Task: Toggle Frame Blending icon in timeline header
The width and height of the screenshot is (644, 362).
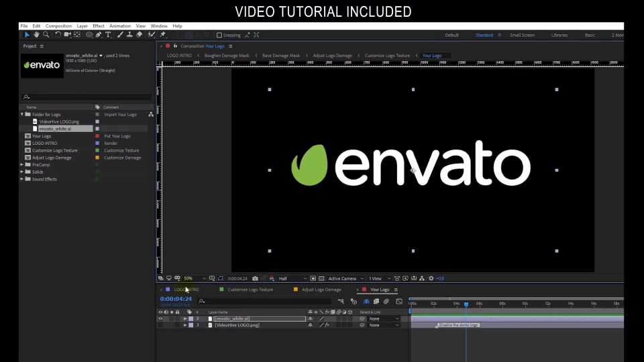Action: (x=376, y=301)
